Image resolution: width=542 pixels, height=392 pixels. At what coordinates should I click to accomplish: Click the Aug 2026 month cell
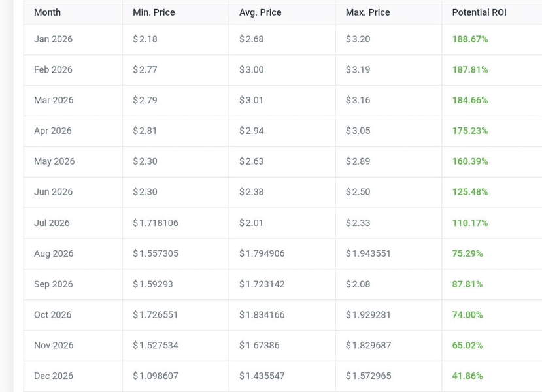coord(54,253)
